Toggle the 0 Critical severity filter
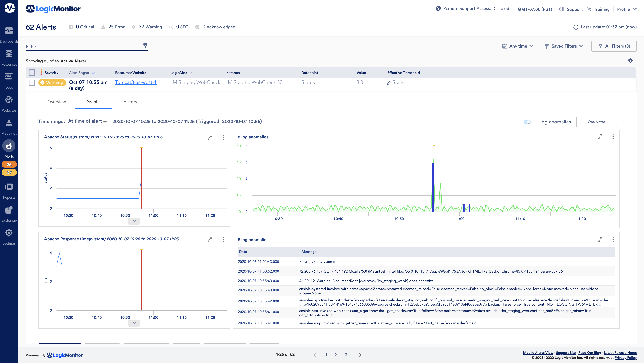This screenshot has height=363, width=644. 81,27
